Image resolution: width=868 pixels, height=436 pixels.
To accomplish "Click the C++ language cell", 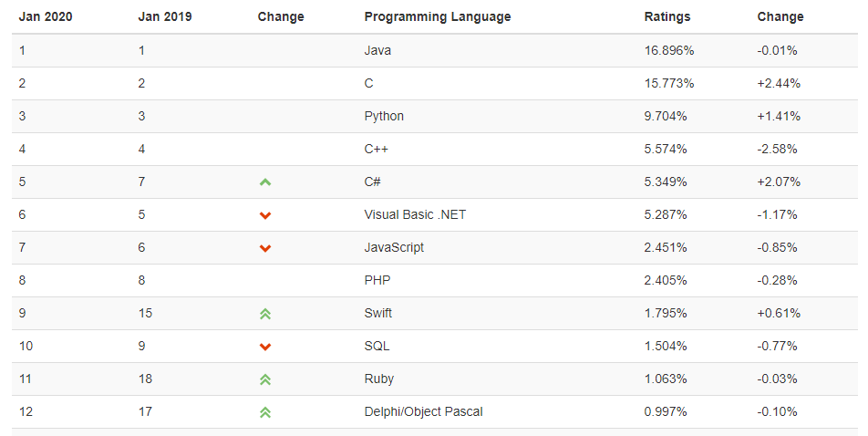I will tap(377, 149).
